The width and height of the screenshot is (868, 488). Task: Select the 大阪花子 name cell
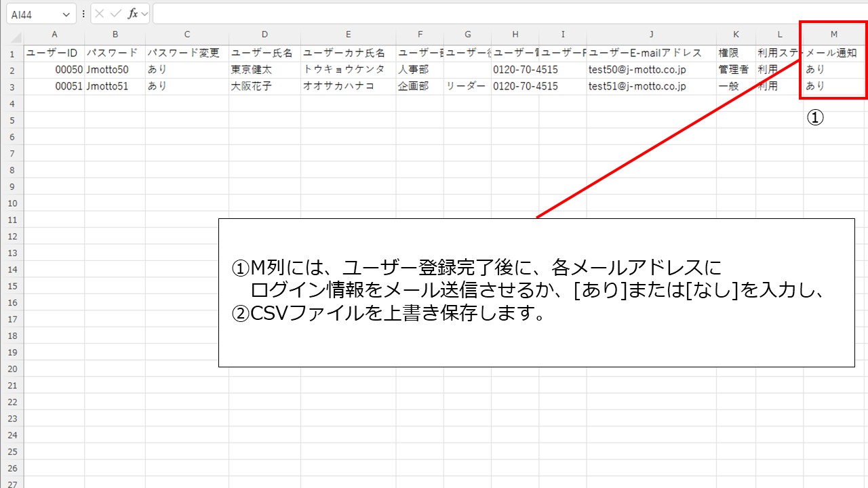pos(264,86)
